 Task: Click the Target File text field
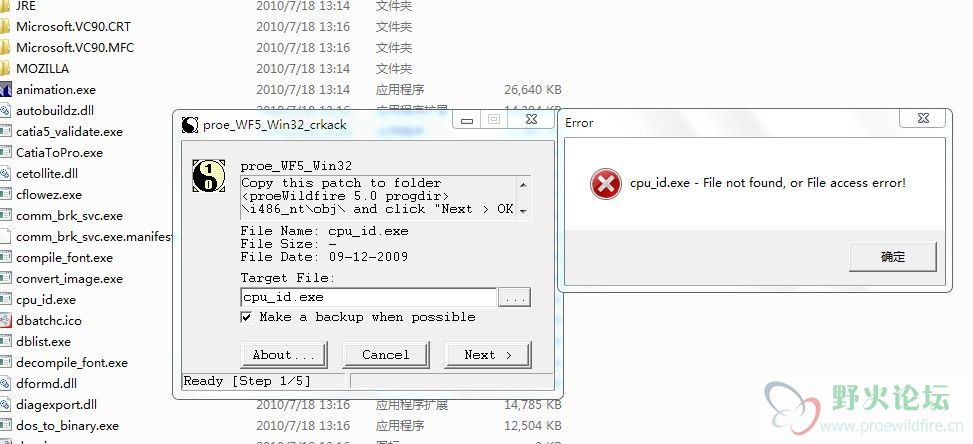click(x=369, y=298)
